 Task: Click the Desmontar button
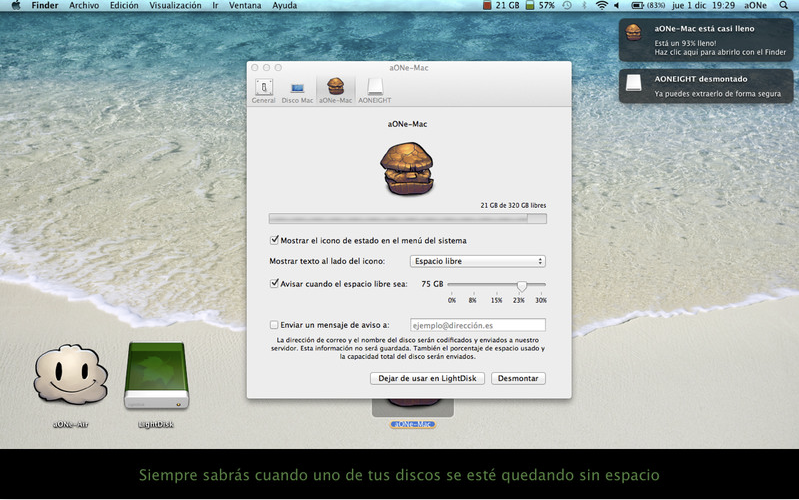click(518, 378)
